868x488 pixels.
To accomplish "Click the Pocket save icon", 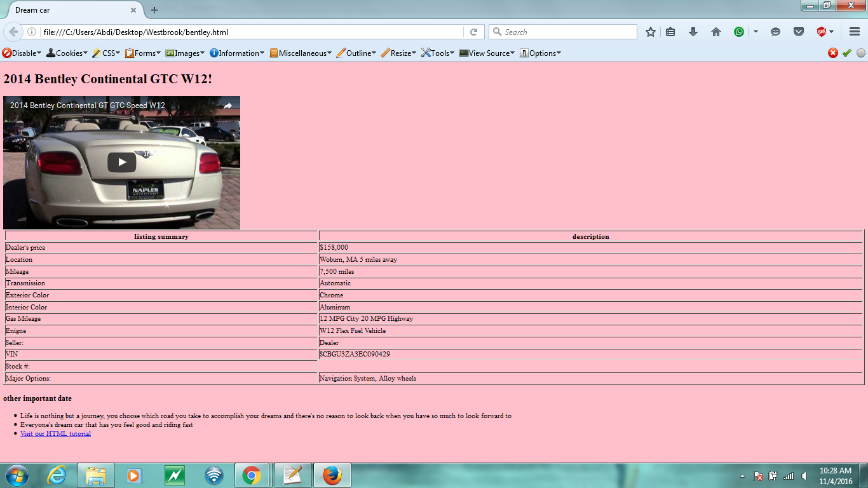I will pos(799,32).
